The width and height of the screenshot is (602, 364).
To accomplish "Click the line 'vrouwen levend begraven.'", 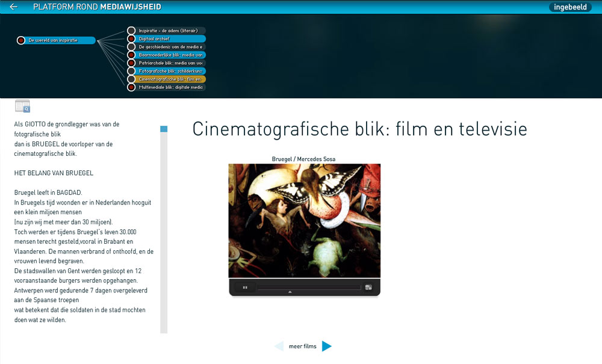I will (49, 261).
